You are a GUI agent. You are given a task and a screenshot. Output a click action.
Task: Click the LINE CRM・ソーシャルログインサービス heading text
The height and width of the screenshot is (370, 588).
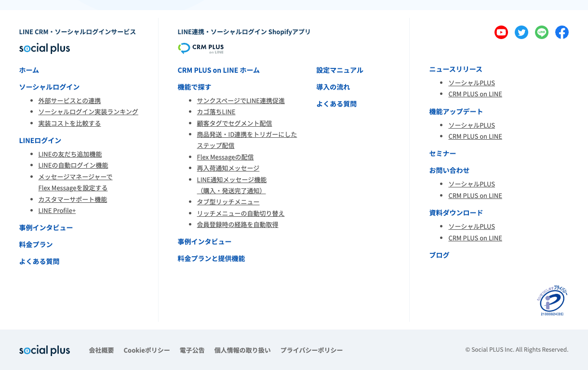(x=78, y=32)
